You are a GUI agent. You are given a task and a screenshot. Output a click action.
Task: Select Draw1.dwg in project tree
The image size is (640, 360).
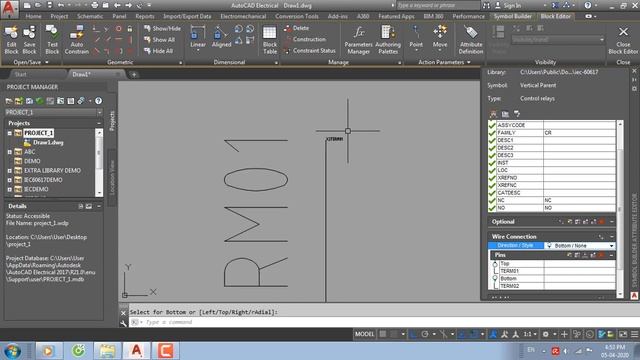48,142
